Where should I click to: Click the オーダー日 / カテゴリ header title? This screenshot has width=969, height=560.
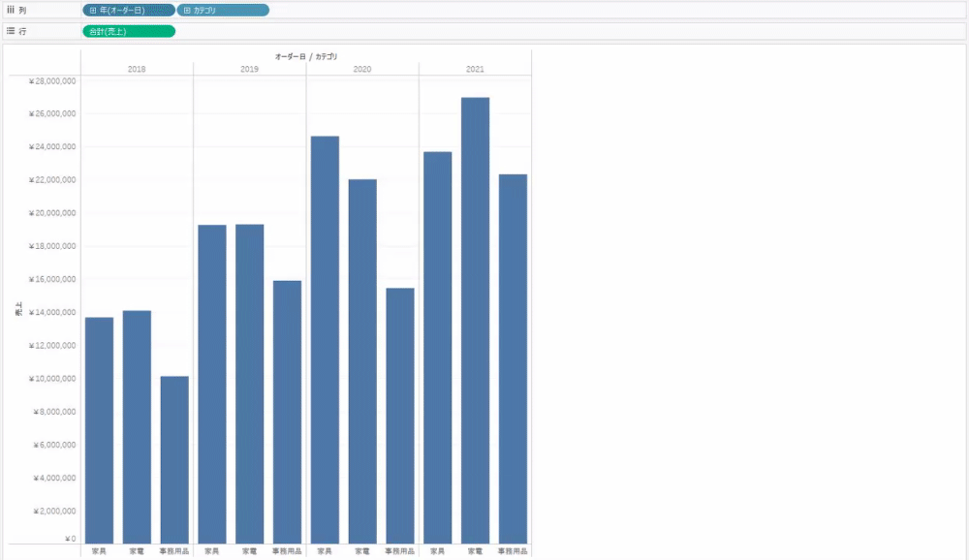(x=306, y=57)
